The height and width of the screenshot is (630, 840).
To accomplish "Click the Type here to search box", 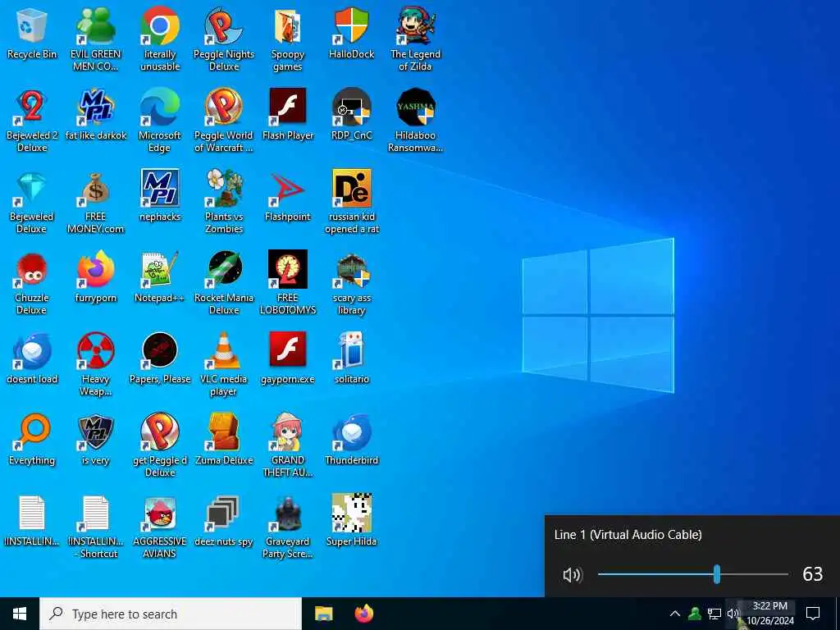I will click(x=171, y=614).
